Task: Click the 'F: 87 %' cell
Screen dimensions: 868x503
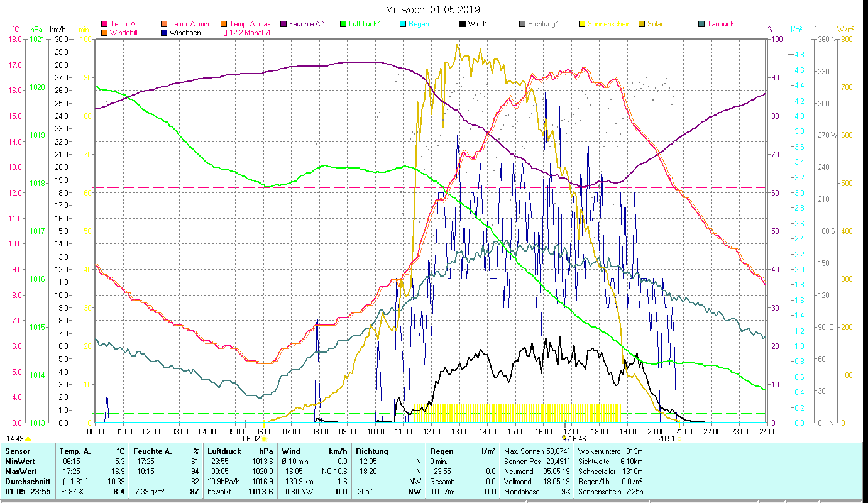Action: click(x=72, y=491)
